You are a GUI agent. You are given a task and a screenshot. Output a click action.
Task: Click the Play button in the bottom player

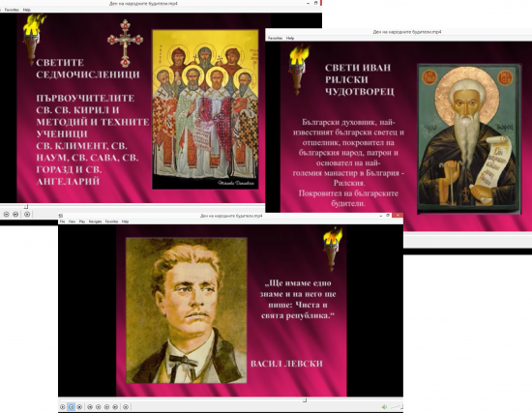click(63, 407)
